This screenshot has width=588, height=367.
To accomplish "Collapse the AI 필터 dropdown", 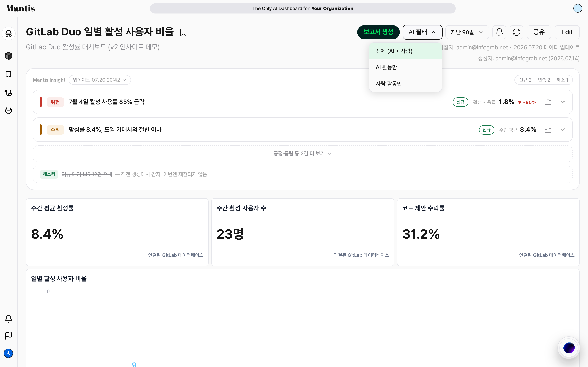I will tap(422, 32).
